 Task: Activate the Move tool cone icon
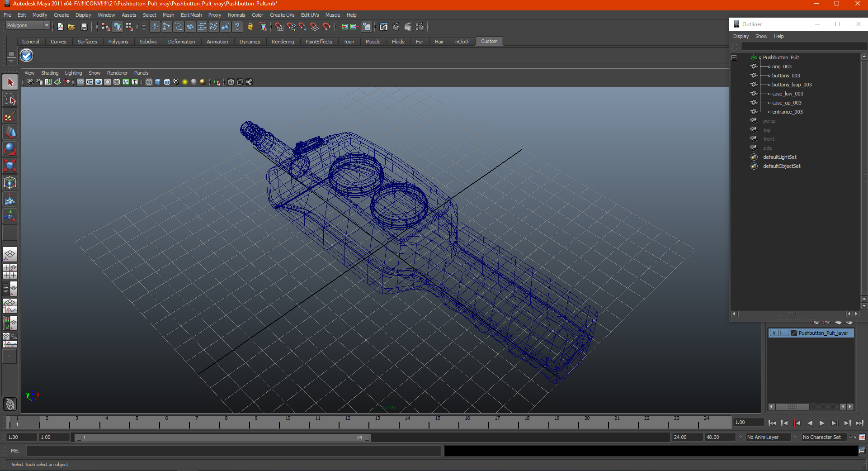10,132
